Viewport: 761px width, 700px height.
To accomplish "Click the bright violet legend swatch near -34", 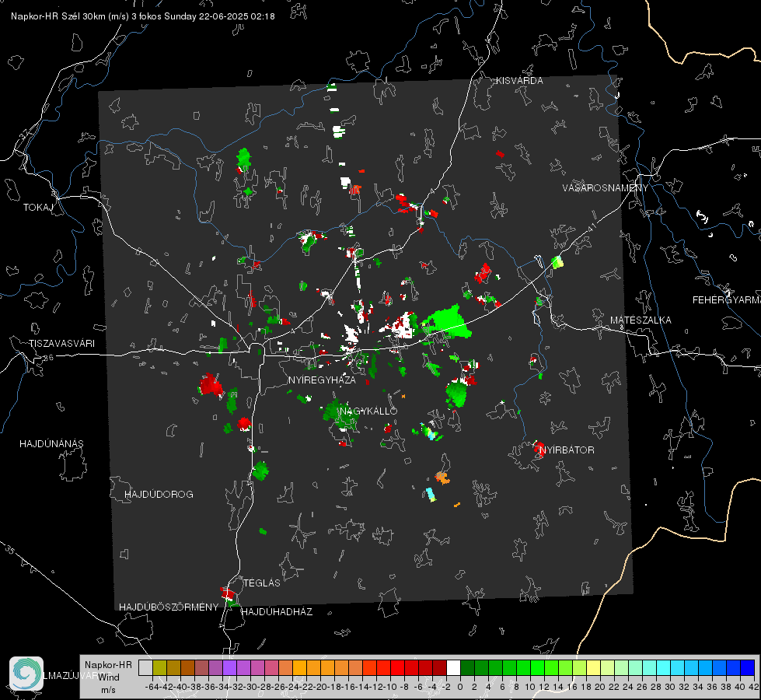I will click(x=229, y=667).
